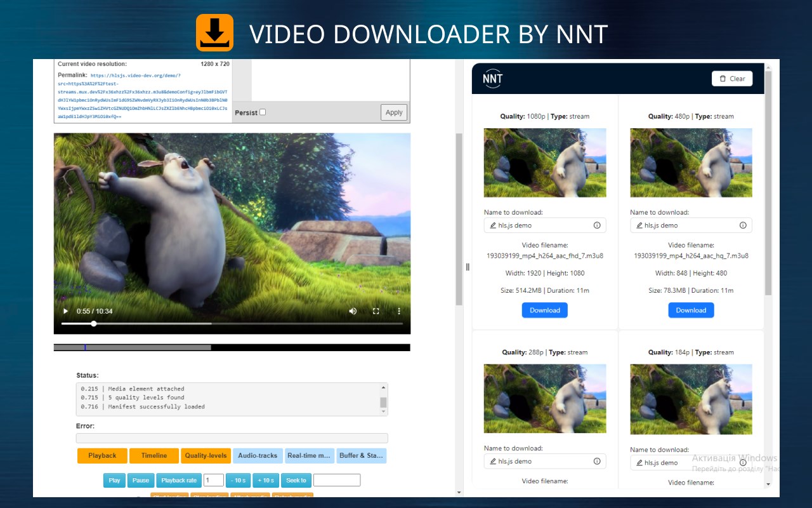Viewport: 812px width, 508px height.
Task: Click the 1280 x 720 resolution value
Action: [215, 64]
